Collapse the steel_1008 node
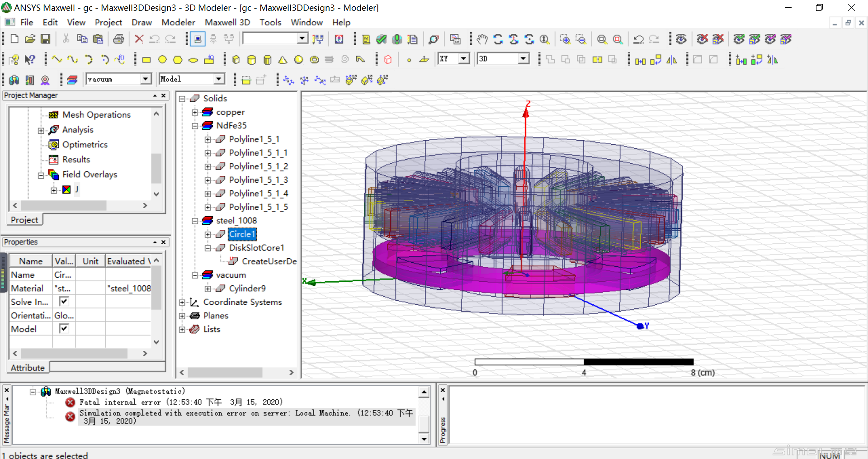The image size is (868, 459). 195,221
